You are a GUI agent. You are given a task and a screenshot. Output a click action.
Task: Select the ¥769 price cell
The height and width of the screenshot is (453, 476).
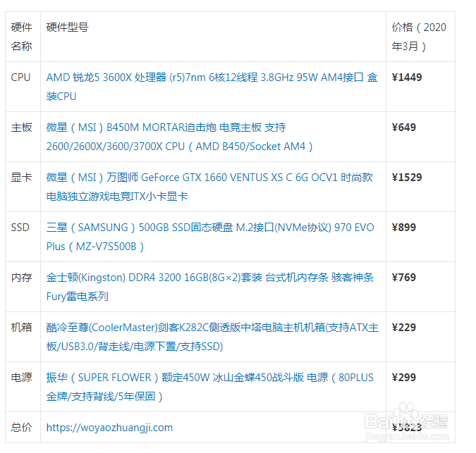pos(420,287)
